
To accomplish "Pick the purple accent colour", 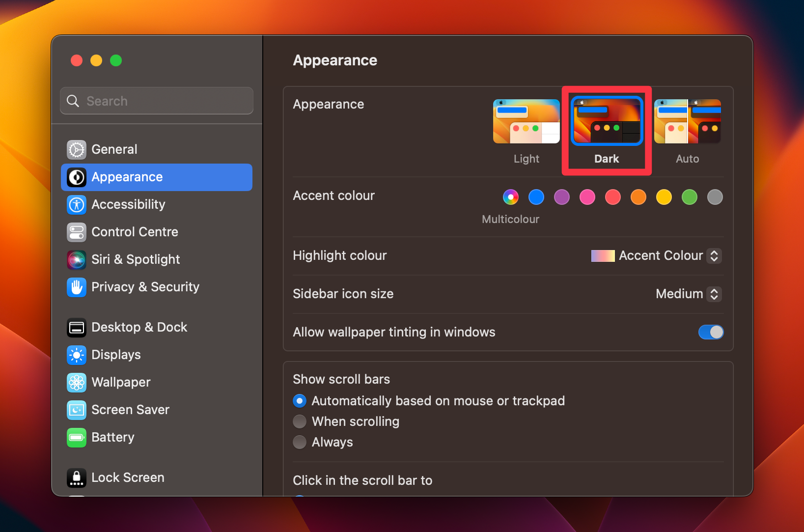I will point(561,197).
